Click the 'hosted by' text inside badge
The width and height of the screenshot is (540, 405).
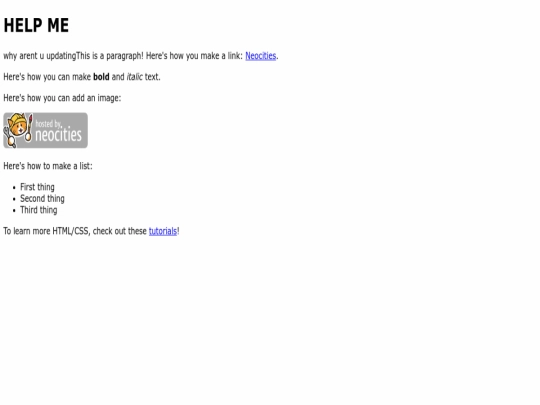tap(48, 124)
